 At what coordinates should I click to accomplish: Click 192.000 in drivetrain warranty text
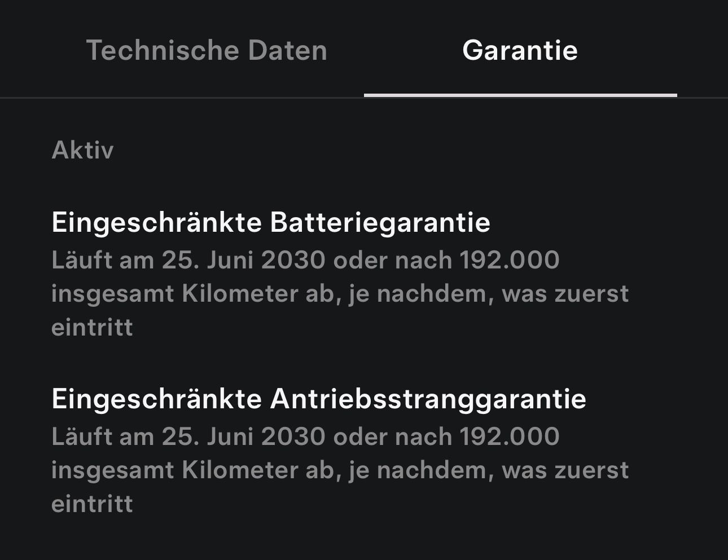(510, 437)
